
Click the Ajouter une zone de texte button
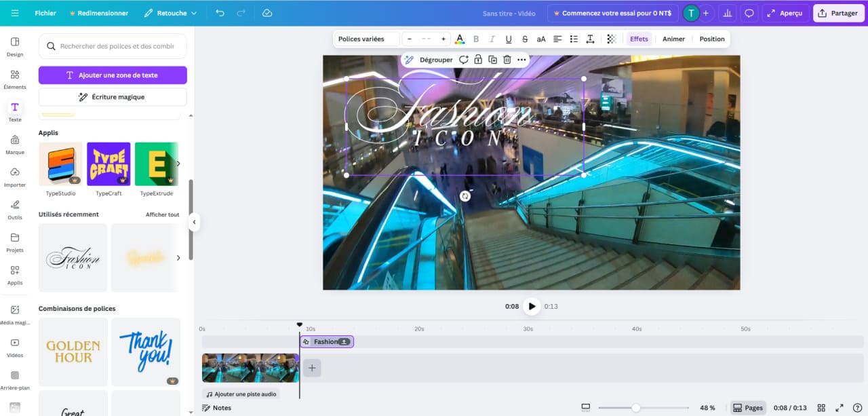tap(112, 75)
